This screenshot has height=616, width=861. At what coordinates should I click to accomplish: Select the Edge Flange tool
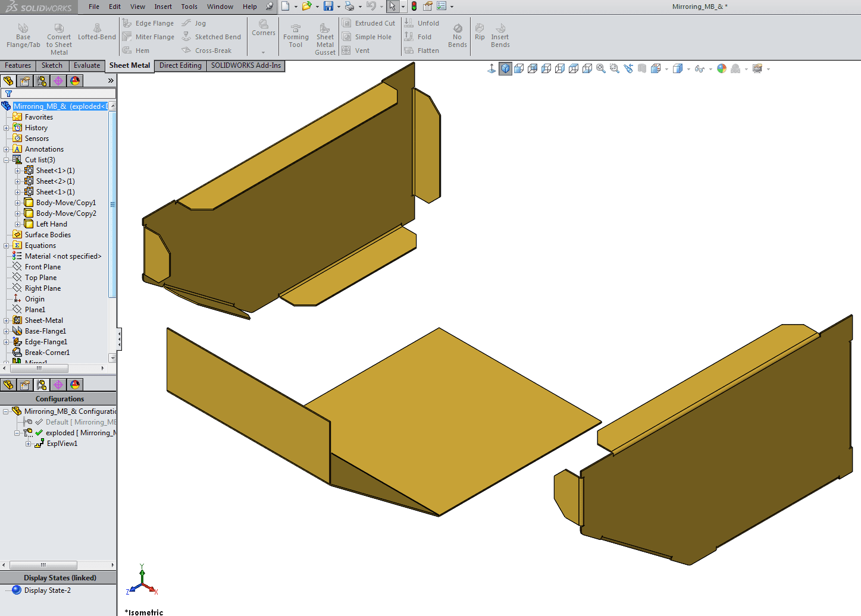(x=149, y=23)
